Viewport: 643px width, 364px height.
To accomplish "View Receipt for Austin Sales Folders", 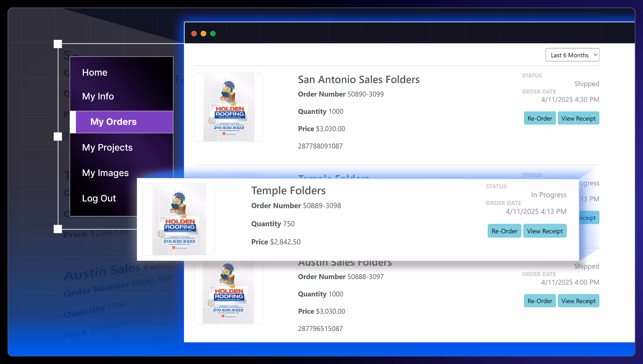I will click(x=578, y=301).
